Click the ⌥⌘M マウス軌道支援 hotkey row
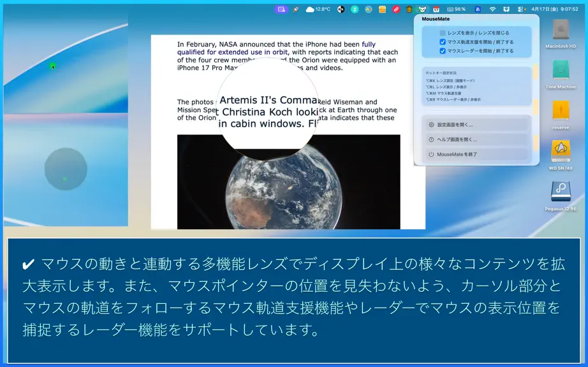The height and width of the screenshot is (367, 588). pyautogui.click(x=443, y=93)
